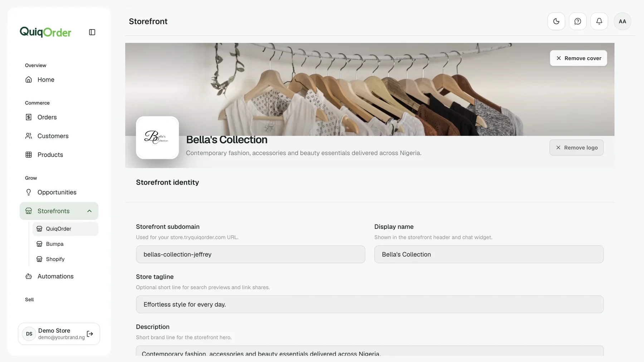This screenshot has width=644, height=362.
Task: Edit the Store tagline field
Action: point(370,304)
